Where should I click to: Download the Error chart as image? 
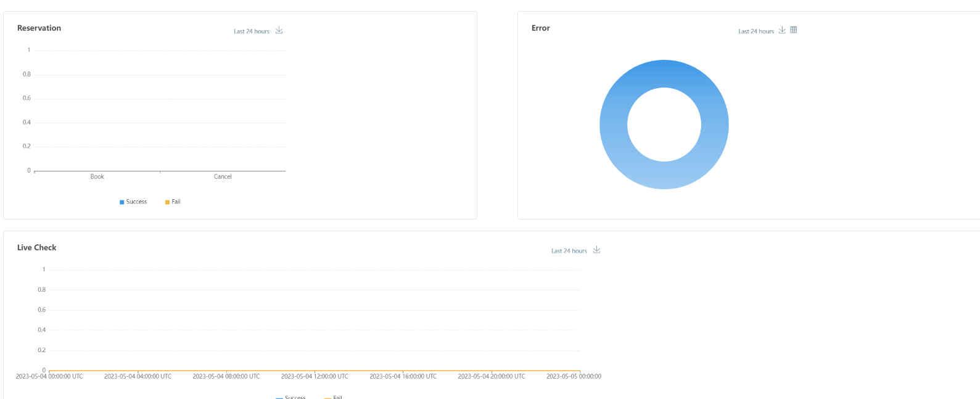(x=782, y=30)
